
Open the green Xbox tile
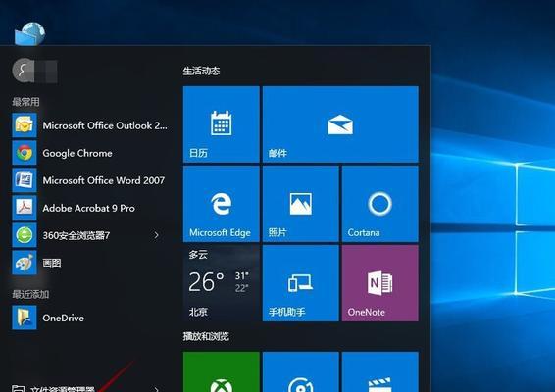tap(222, 371)
